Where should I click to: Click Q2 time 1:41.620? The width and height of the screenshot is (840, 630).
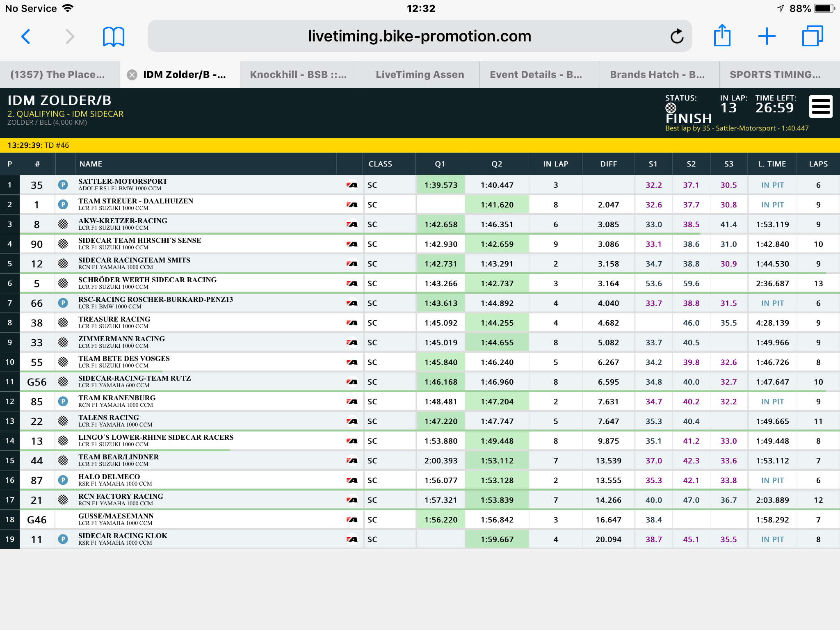(x=497, y=205)
